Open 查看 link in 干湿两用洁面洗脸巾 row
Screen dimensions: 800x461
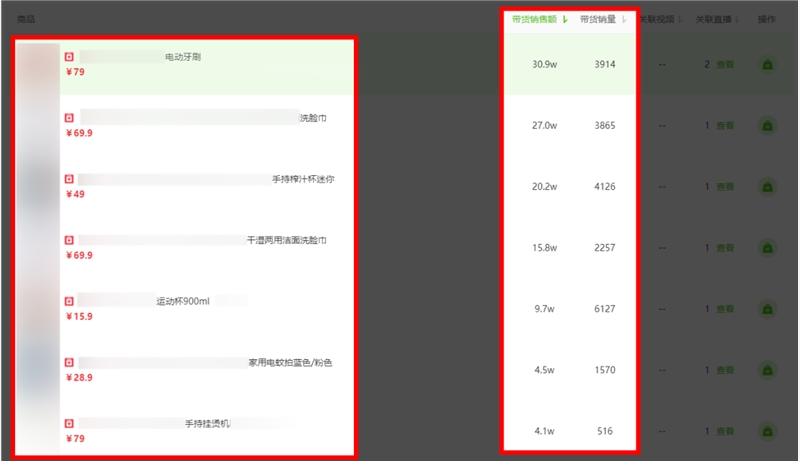(725, 248)
